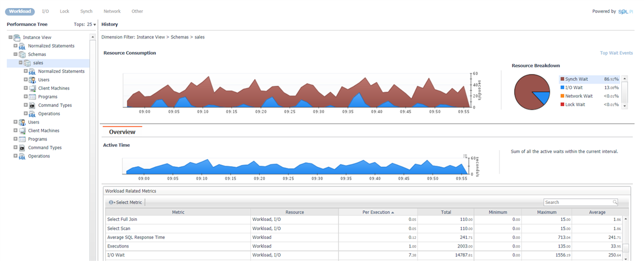Expand Client Machines under sales schema
Viewport: 644px width, 261px height.
[25, 88]
